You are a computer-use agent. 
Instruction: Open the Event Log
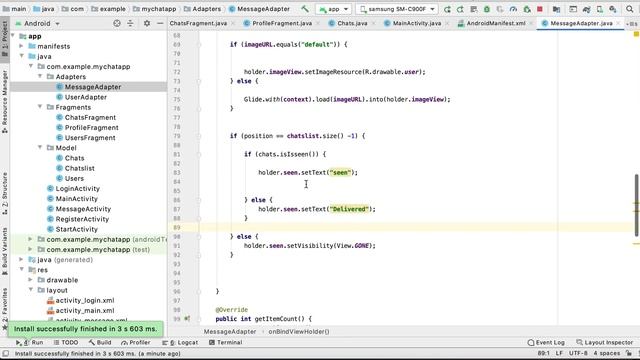(546, 342)
